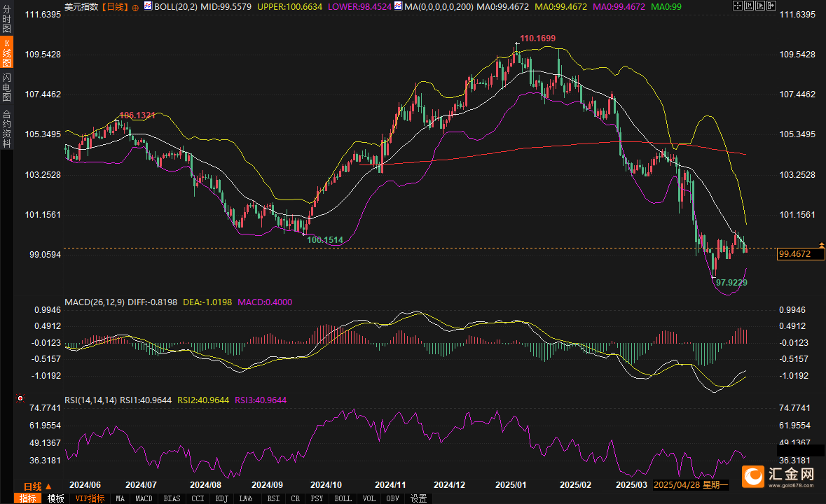Click the orange arrow at current price label
The image size is (826, 504).
[821, 246]
